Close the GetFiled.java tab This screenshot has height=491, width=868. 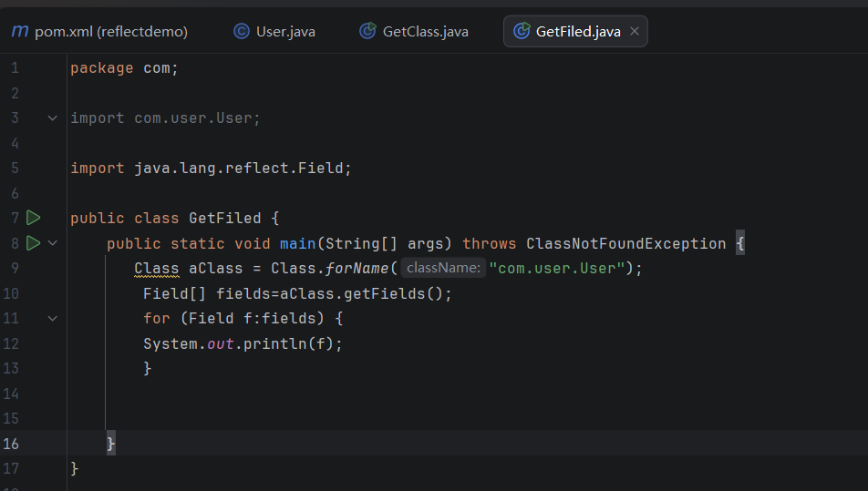[x=635, y=32]
